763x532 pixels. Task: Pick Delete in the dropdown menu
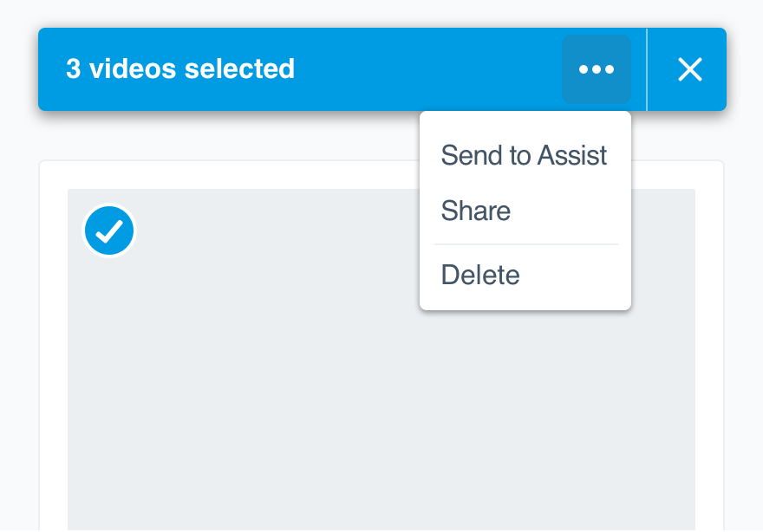point(480,275)
